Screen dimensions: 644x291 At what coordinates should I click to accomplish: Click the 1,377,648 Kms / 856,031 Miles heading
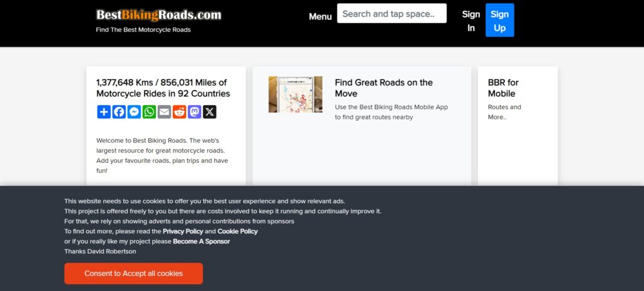pos(163,88)
